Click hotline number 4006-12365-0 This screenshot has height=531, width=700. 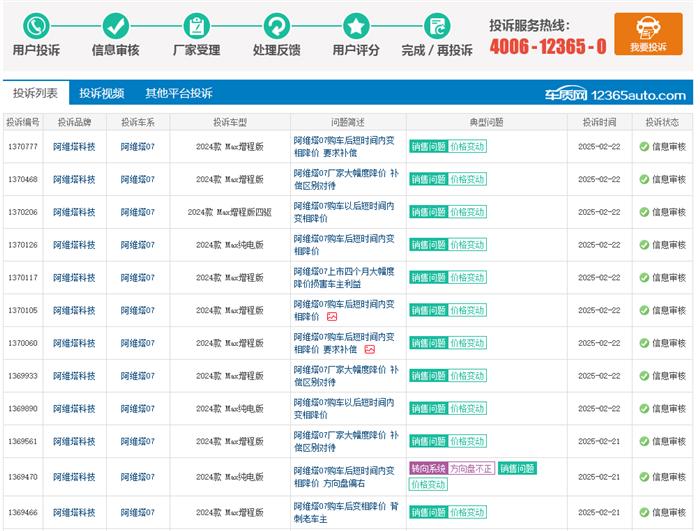548,46
